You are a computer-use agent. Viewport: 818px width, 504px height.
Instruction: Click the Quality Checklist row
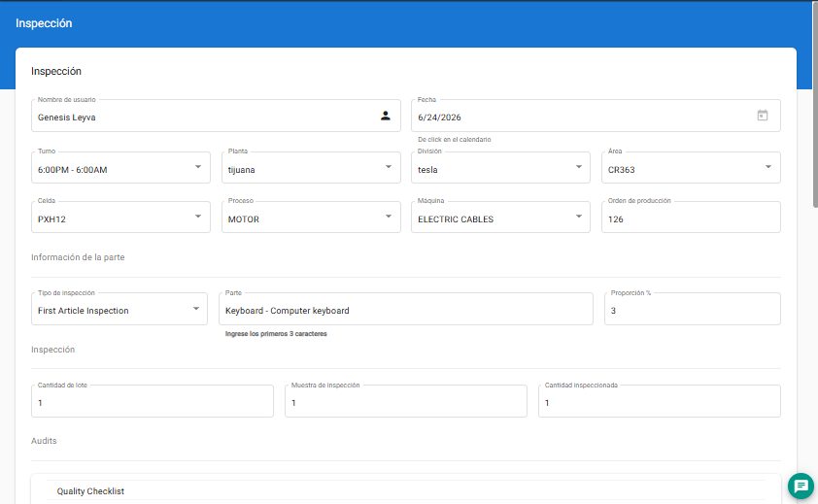(406, 491)
